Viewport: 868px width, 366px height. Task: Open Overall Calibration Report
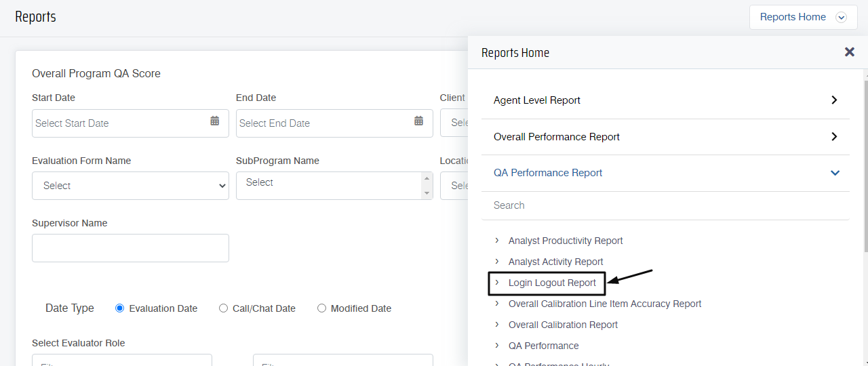[563, 325]
